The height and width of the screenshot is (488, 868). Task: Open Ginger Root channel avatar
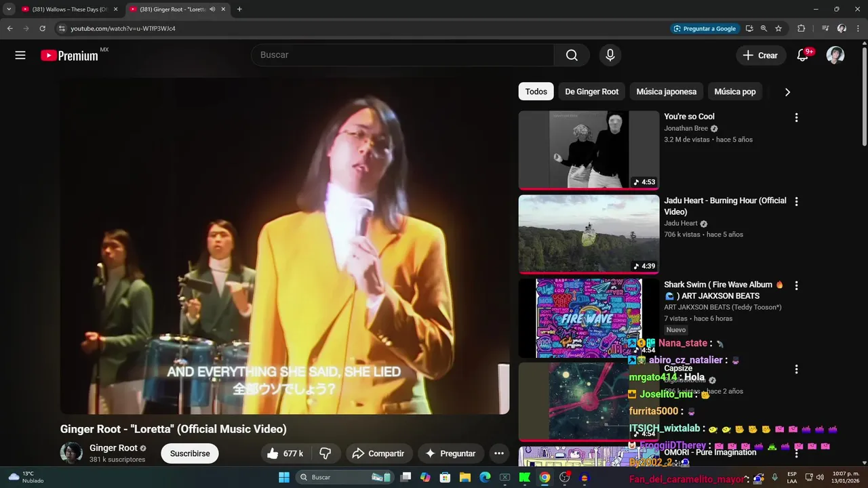[x=71, y=453]
